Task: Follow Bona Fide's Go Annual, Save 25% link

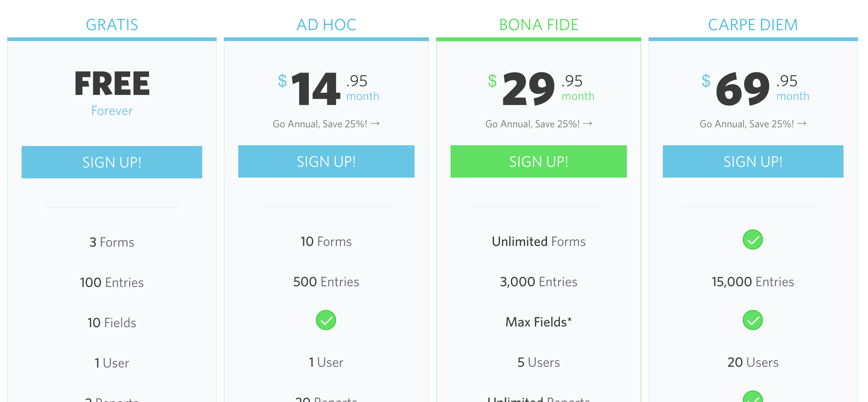Action: pyautogui.click(x=532, y=124)
